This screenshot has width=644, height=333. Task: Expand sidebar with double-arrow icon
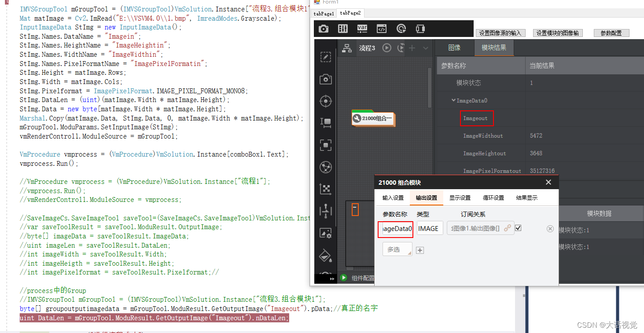[332, 279]
